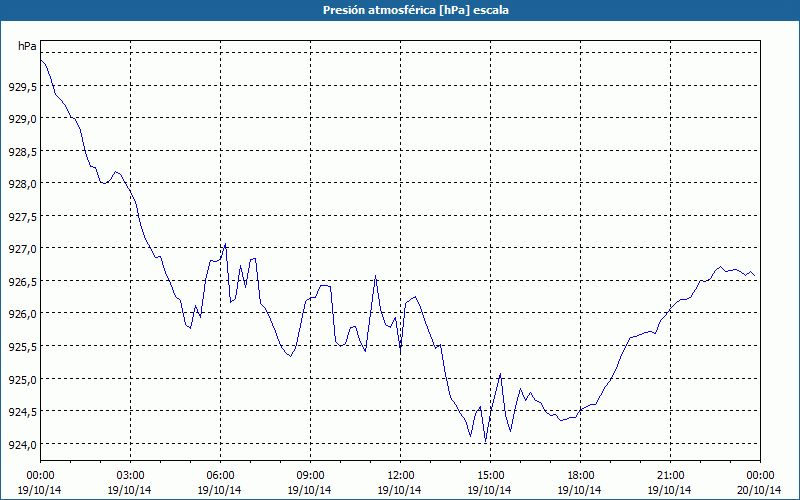
Task: Select the 928,5 y-axis value
Action: click(22, 152)
